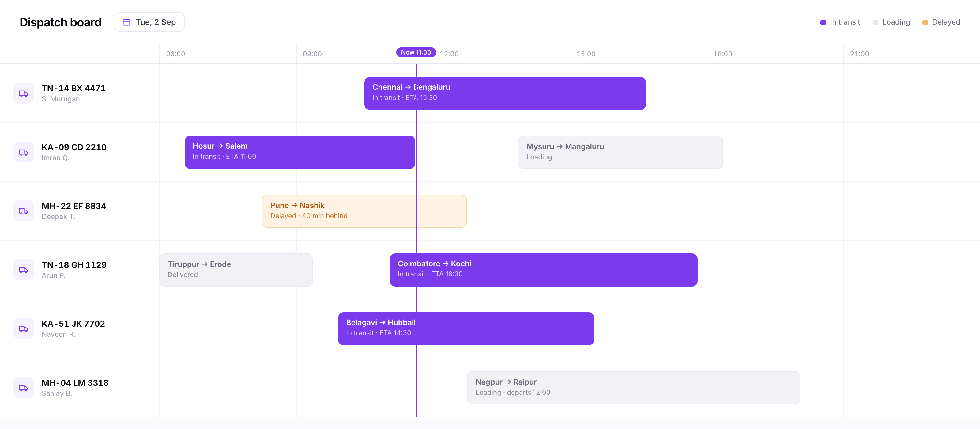Toggle the Loading legend filter
This screenshot has height=429, width=980.
(891, 22)
